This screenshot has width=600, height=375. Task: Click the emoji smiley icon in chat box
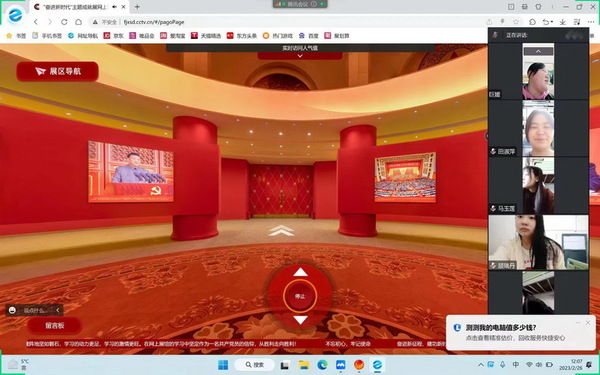coord(12,310)
